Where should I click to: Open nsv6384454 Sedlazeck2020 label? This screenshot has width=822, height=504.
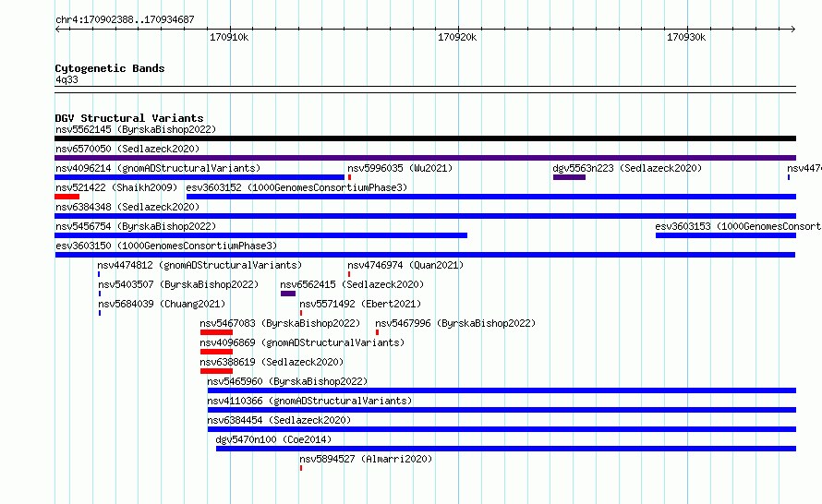click(x=279, y=420)
